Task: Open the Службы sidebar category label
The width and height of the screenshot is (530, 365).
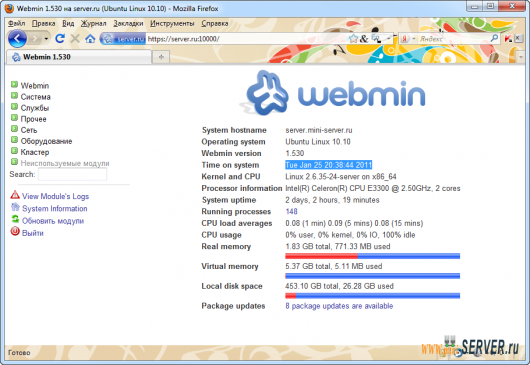Action: 35,108
